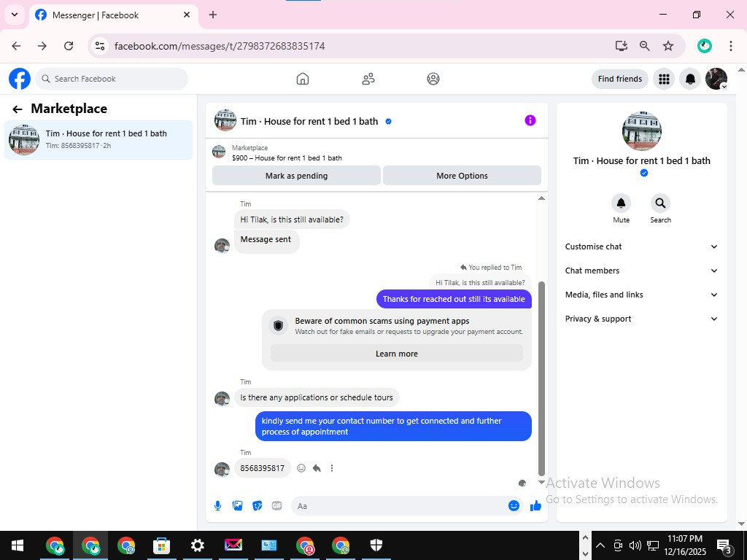Viewport: 747px width, 560px height.
Task: Choose a GIF with the GIF icon
Action: click(x=276, y=506)
